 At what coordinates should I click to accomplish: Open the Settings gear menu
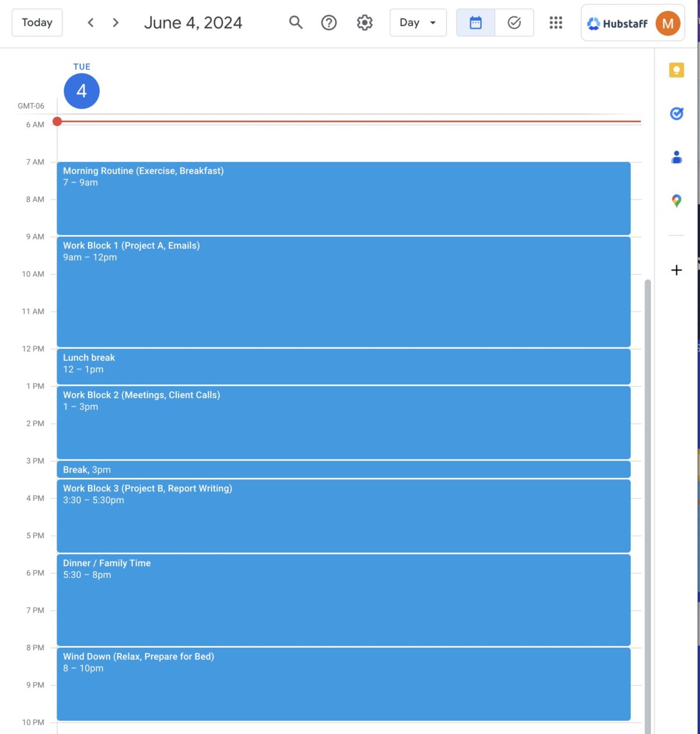pos(365,23)
